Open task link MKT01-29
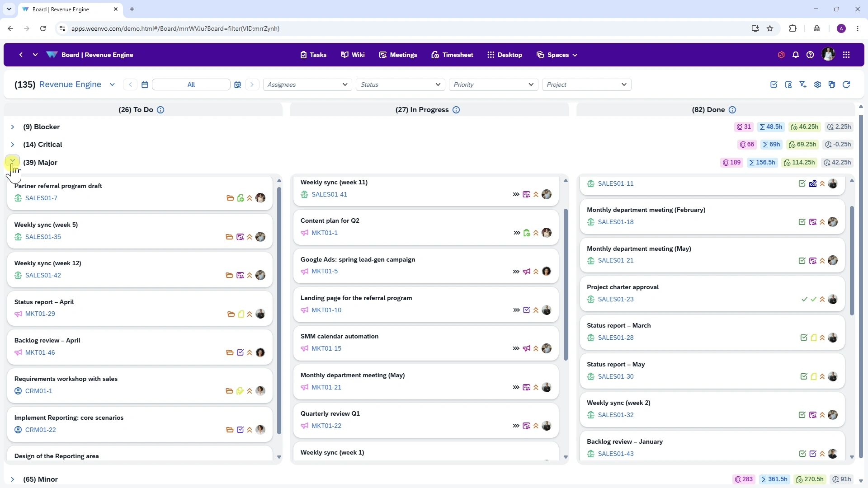 point(40,314)
